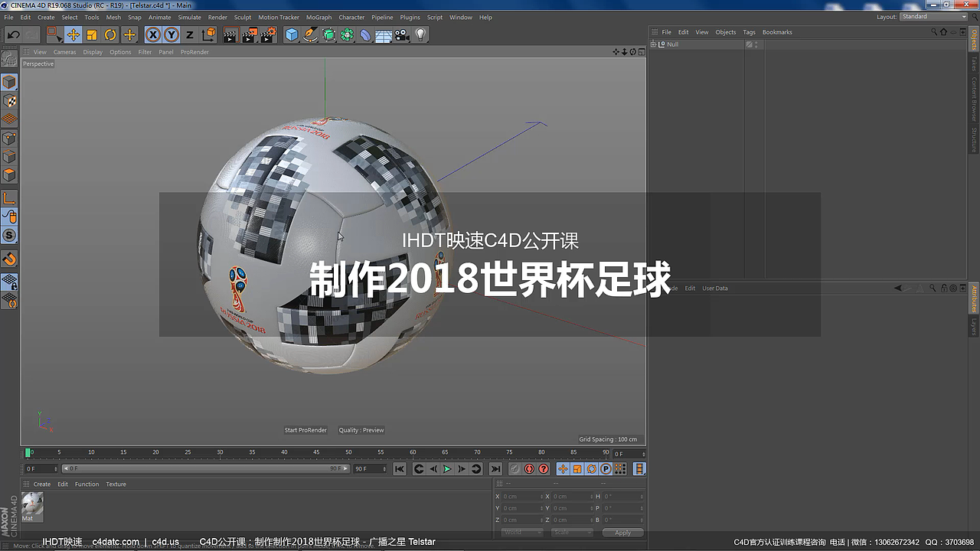Switch to the User Data tab
The height and width of the screenshot is (551, 980).
click(714, 289)
